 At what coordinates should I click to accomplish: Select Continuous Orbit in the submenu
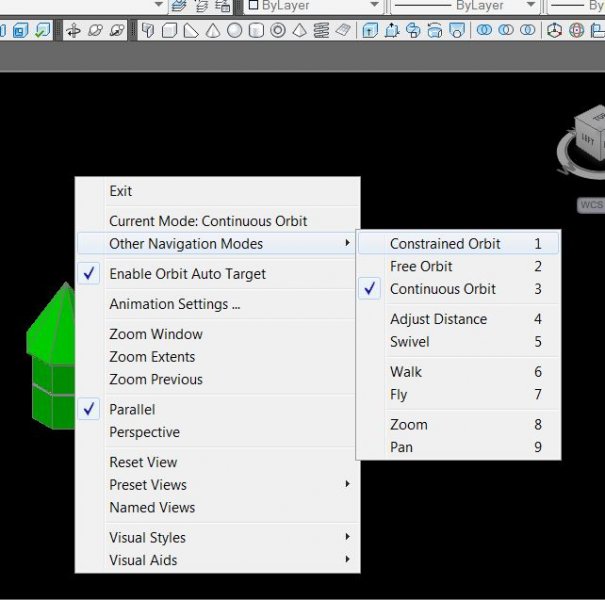pos(458,289)
